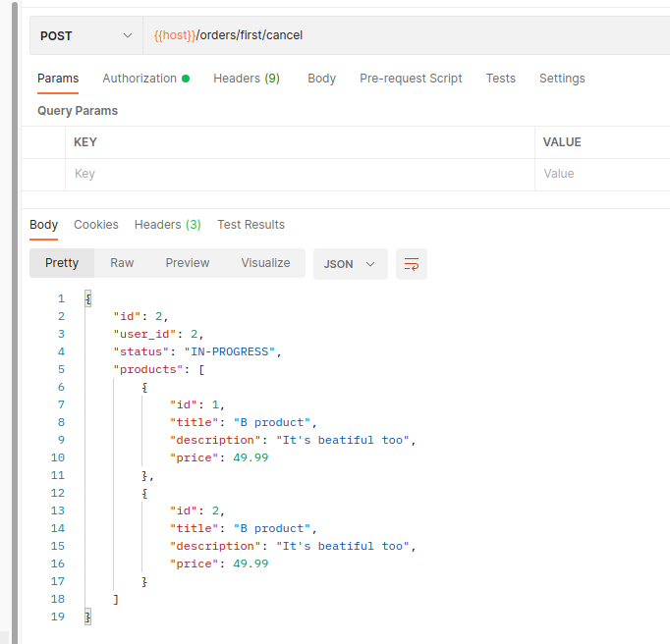The image size is (670, 644).
Task: Switch to request Headers (9) tab
Action: 247,79
